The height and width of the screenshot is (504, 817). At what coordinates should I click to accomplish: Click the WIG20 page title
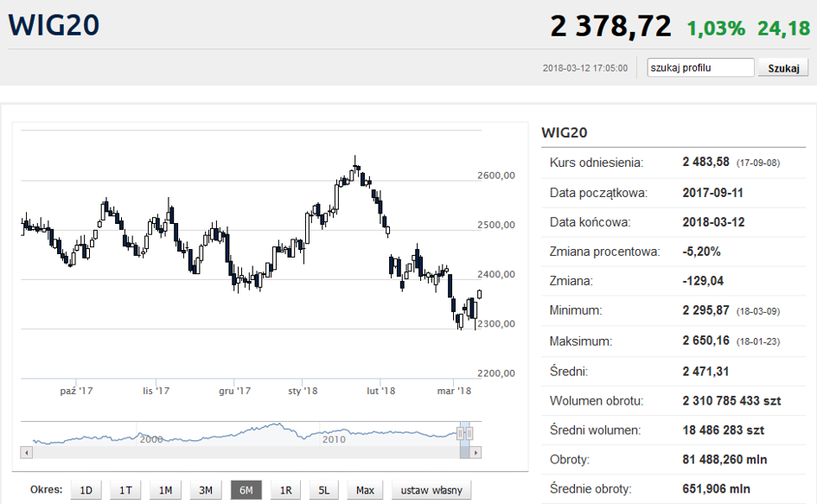pyautogui.click(x=54, y=25)
